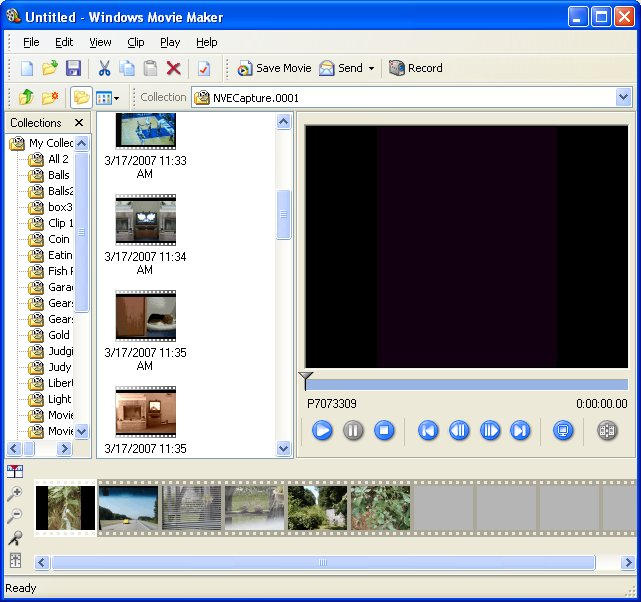Image resolution: width=641 pixels, height=602 pixels.
Task: Open the Play menu
Action: [x=170, y=42]
